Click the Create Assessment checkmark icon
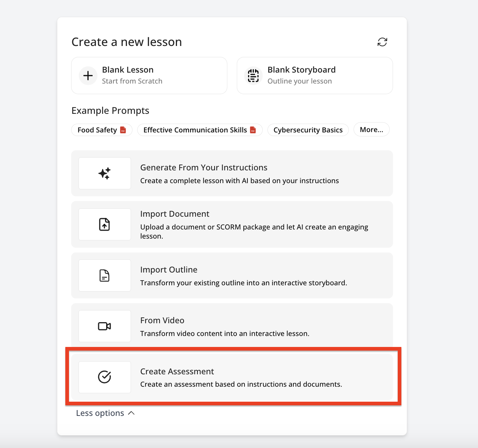This screenshot has height=448, width=478. point(105,377)
